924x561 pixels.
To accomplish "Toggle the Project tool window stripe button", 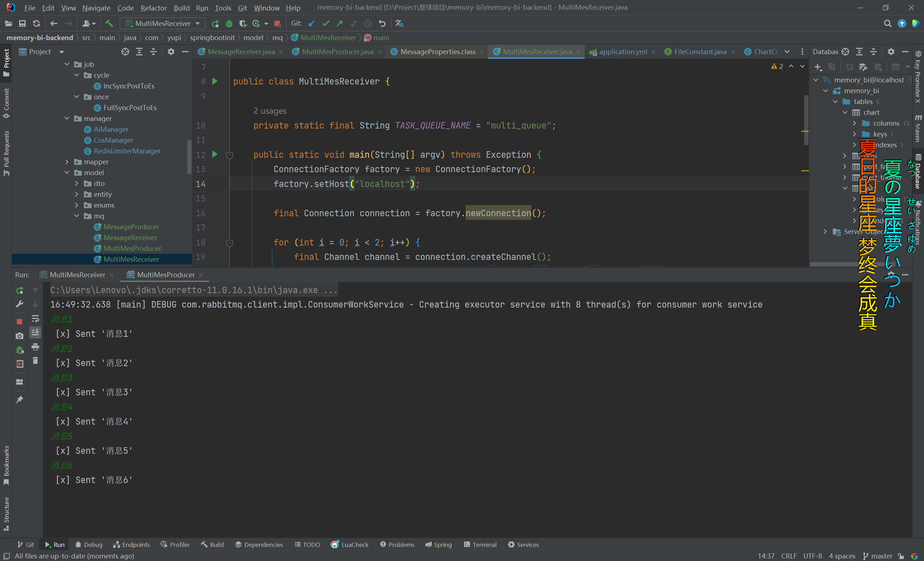I will click(x=6, y=62).
